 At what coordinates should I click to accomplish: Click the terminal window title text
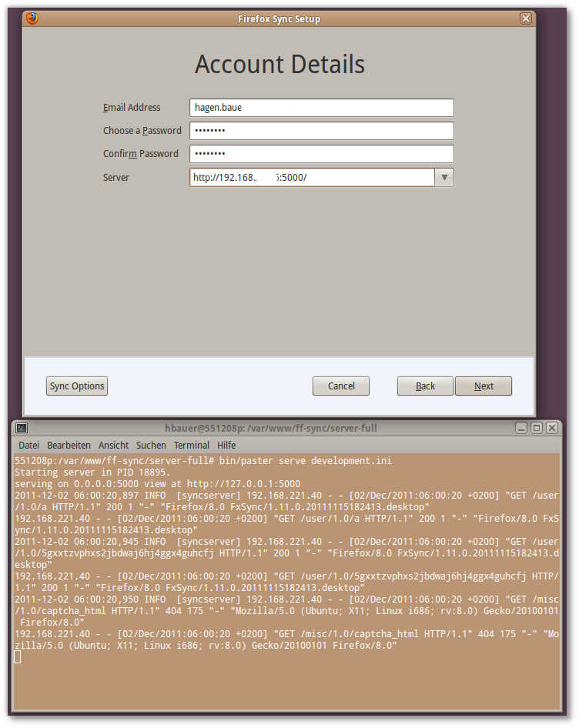271,428
